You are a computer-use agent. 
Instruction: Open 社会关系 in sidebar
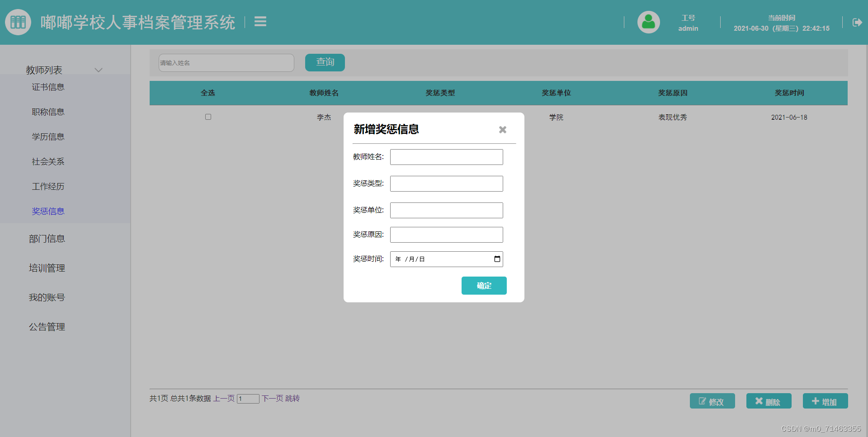(x=48, y=162)
